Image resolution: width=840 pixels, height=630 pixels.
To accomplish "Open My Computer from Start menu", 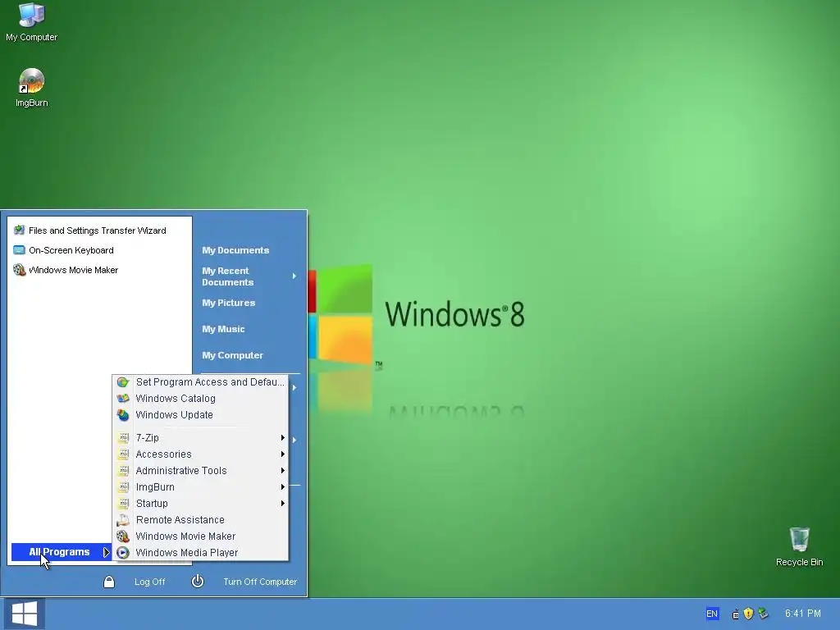I will (232, 355).
